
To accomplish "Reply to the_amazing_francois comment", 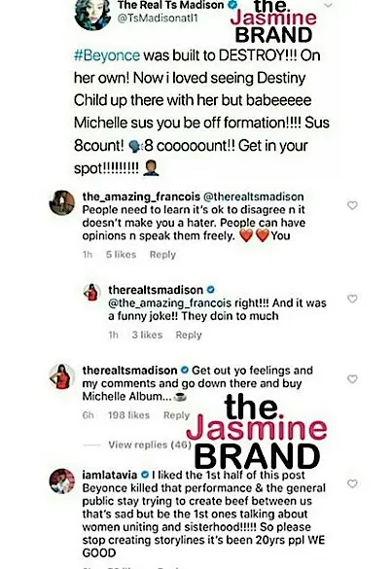I will (x=162, y=255).
